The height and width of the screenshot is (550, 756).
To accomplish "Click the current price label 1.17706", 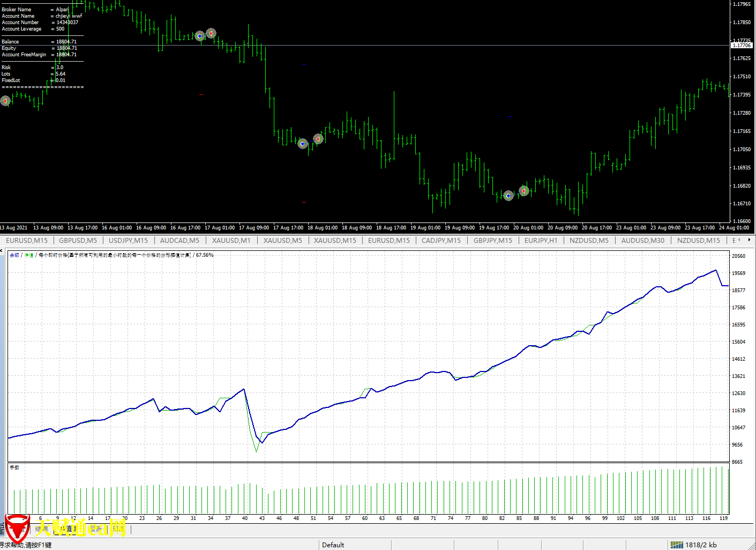I will (x=742, y=46).
